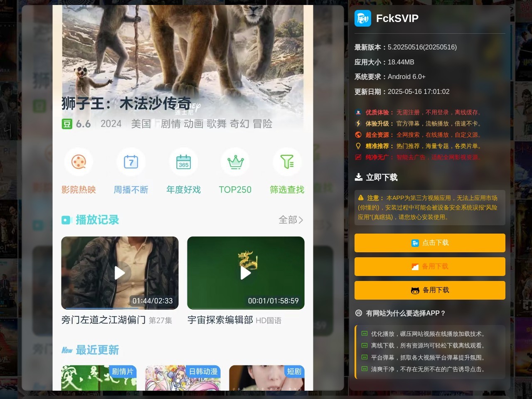This screenshot has height=399, width=532.
Task: Expand 全部 to view all play history
Action: [x=291, y=220]
